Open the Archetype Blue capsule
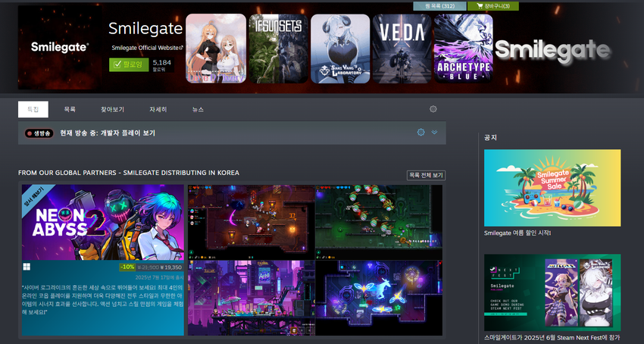Viewport: 644px width, 344px height. (x=464, y=48)
